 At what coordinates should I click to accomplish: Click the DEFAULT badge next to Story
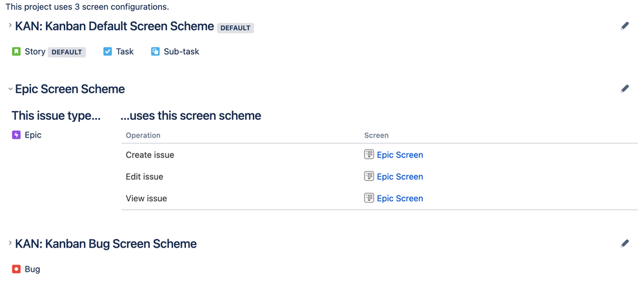(x=67, y=52)
